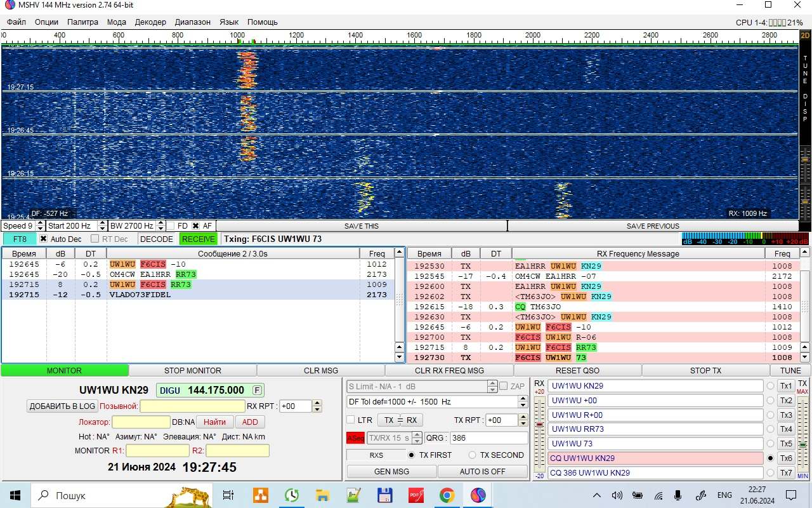
Task: Click the microphone tray icon
Action: point(678,495)
